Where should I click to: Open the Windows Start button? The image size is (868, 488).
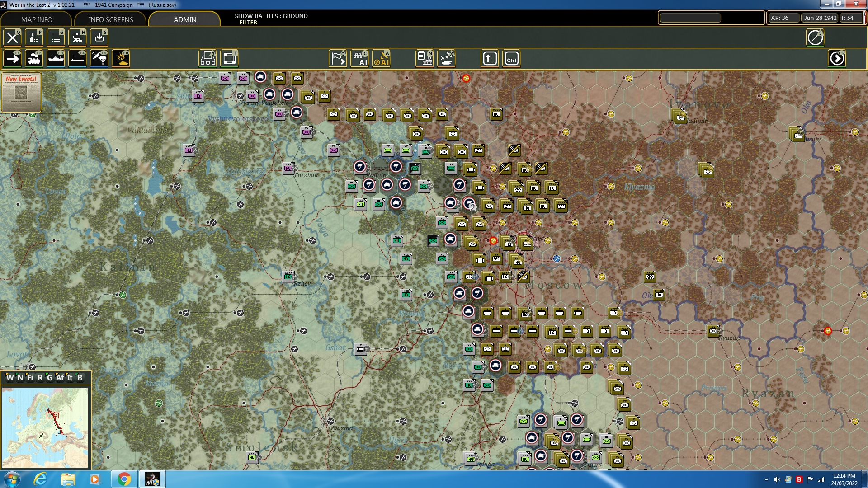click(x=12, y=479)
